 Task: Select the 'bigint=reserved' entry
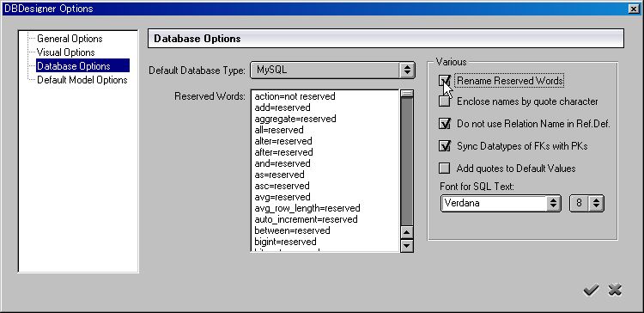[x=285, y=242]
